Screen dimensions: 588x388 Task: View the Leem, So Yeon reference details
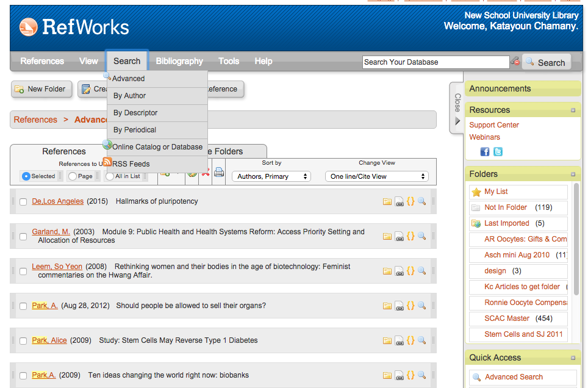click(x=422, y=271)
